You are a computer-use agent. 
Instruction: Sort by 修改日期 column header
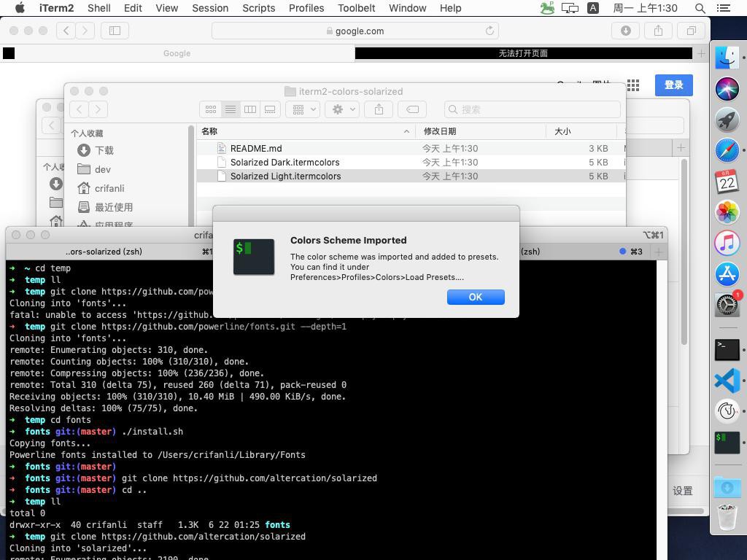[x=480, y=131]
